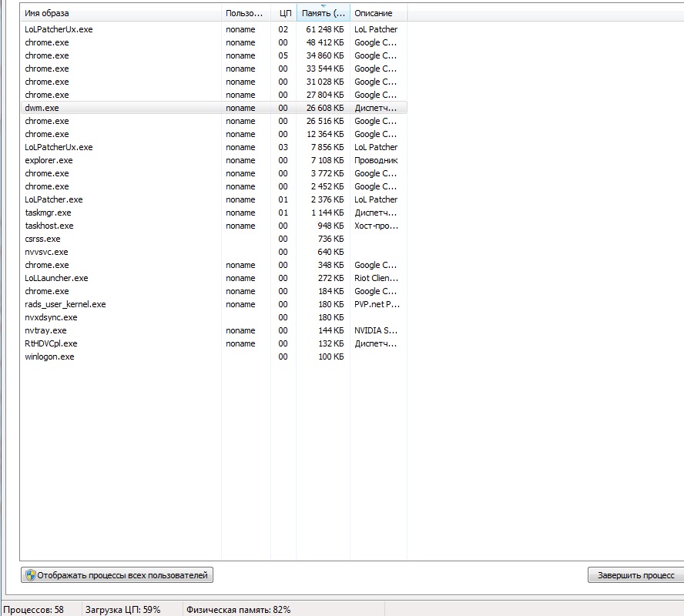The height and width of the screenshot is (616, 684).
Task: Click the Пользо... user column header
Action: tap(245, 13)
